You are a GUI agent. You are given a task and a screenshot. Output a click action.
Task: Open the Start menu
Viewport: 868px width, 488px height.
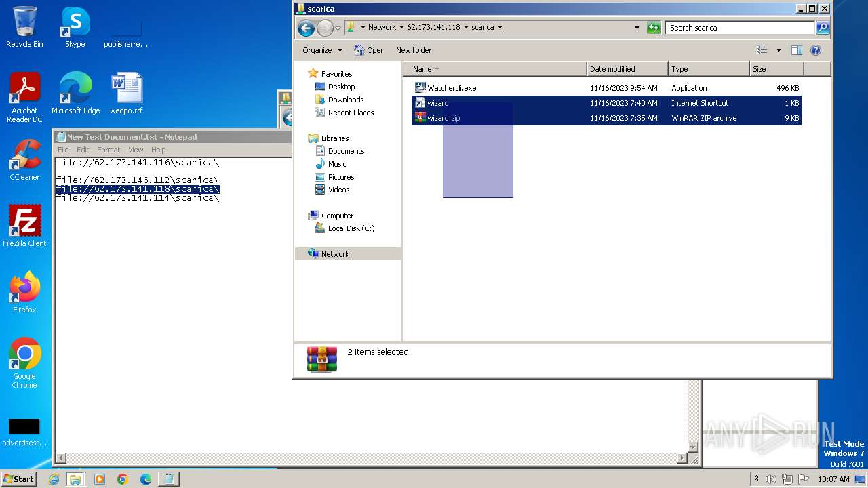(19, 479)
